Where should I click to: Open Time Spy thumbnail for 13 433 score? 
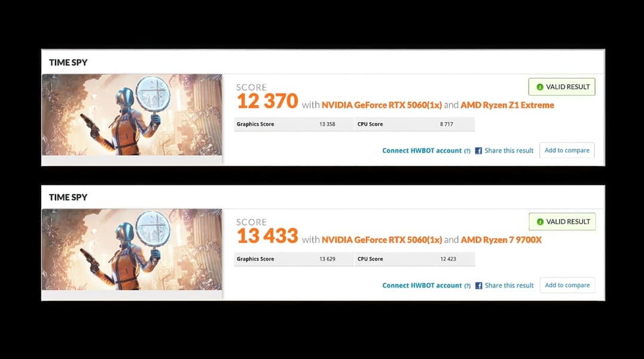tap(132, 250)
